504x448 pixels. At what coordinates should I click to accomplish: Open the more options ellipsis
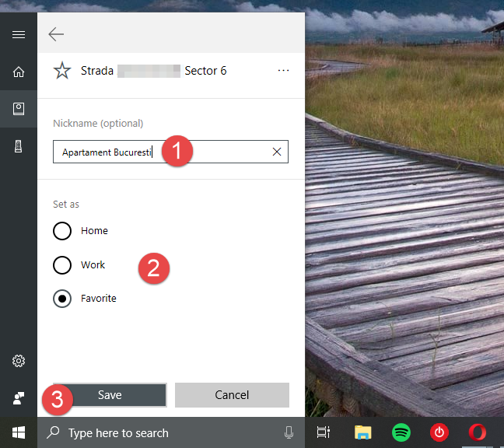tap(283, 70)
